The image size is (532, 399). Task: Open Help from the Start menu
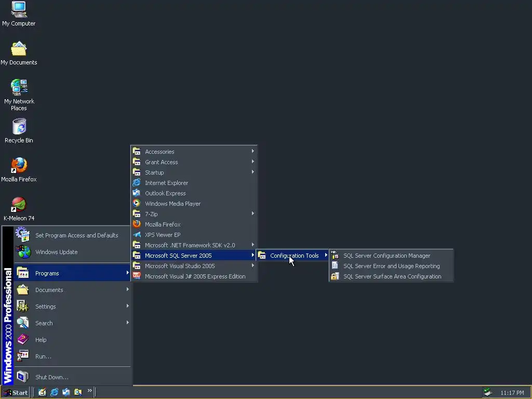(x=72, y=340)
